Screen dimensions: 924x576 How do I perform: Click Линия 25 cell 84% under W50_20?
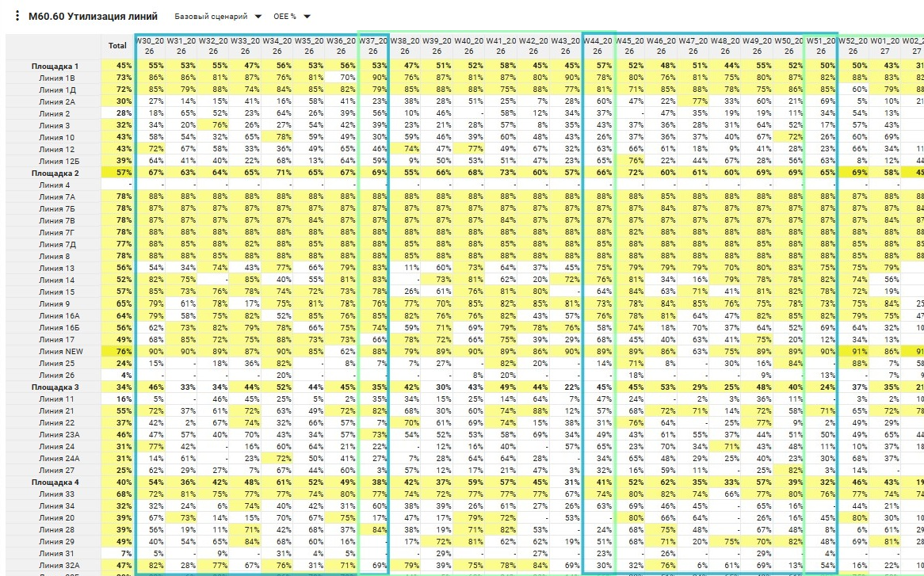[789, 364]
